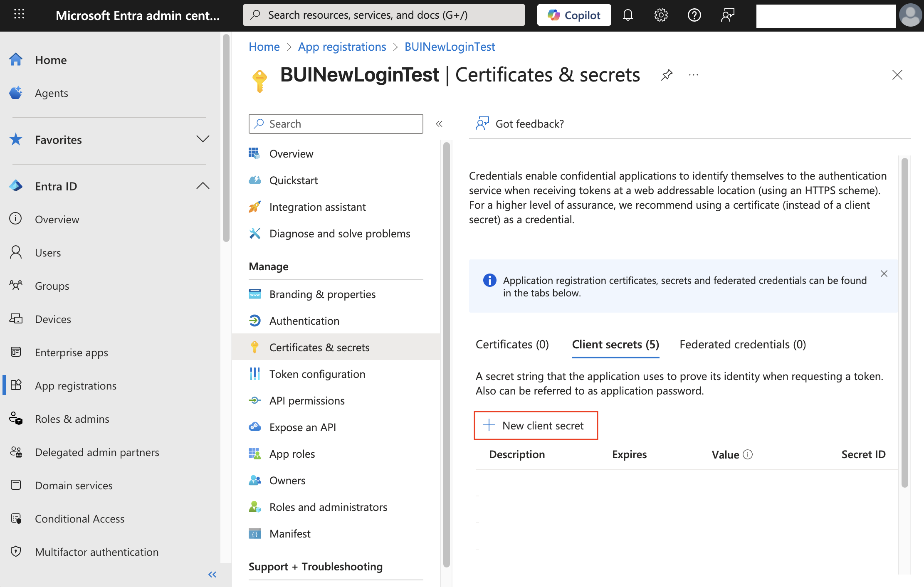
Task: Open notifications bell
Action: tap(628, 15)
